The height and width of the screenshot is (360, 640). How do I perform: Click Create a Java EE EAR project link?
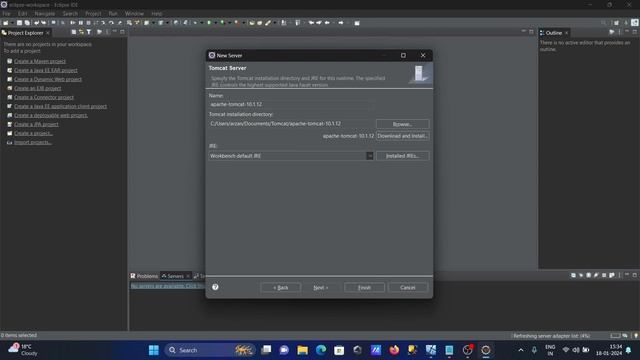click(46, 70)
